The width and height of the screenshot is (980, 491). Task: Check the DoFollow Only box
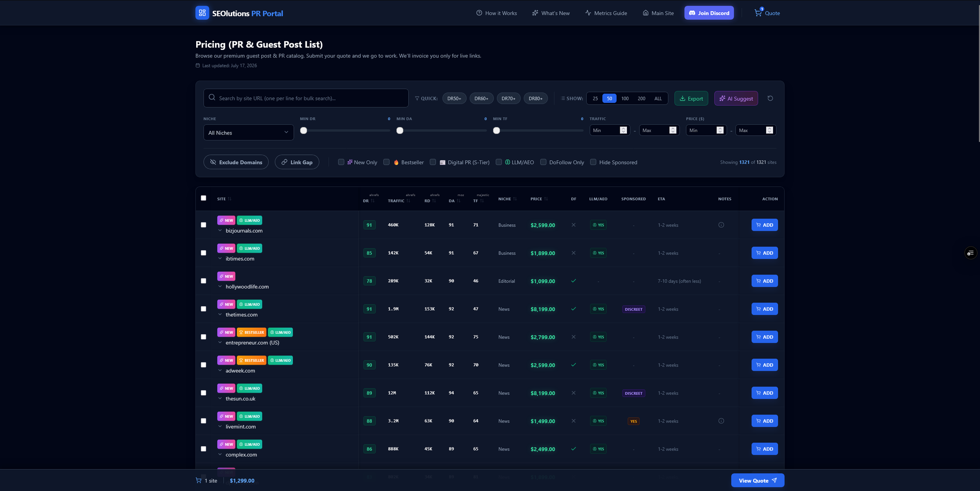pos(543,162)
